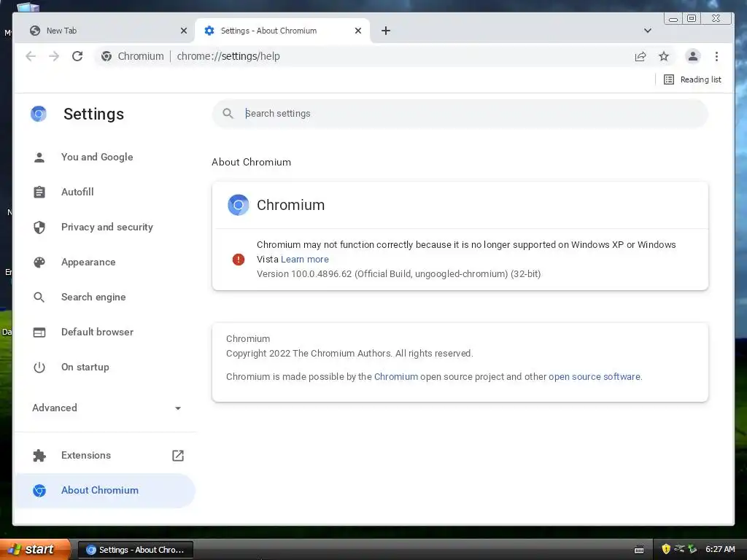The image size is (747, 560).
Task: Expand the Advanced section
Action: 106,408
